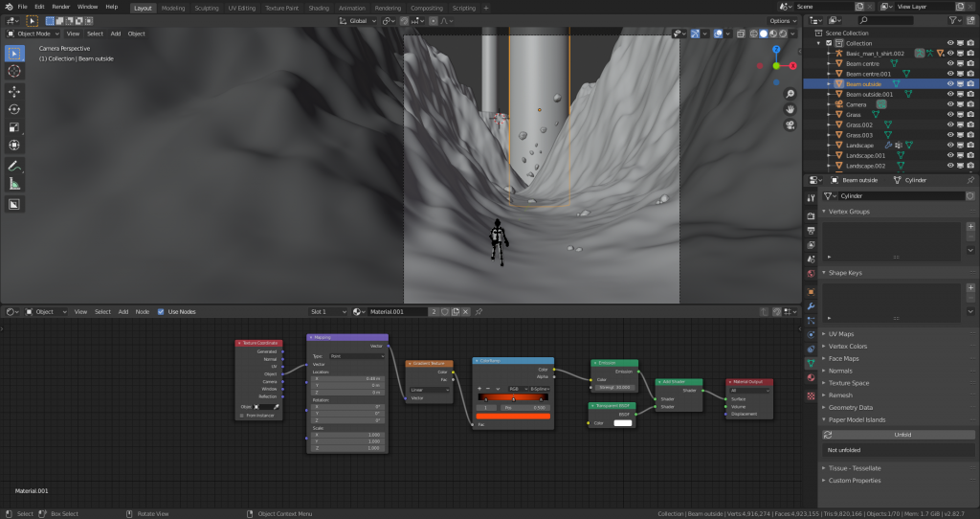Add a Vertex Group with plus button
This screenshot has width=980, height=519.
[970, 226]
